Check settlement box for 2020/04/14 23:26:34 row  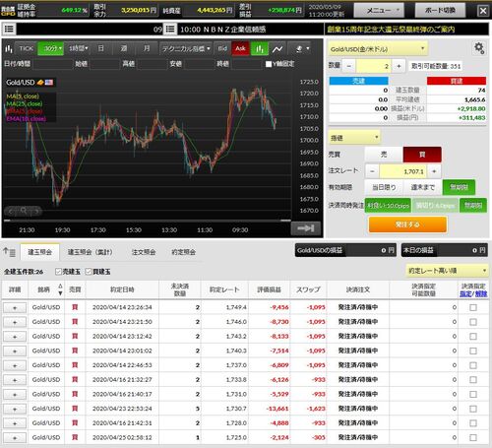(473, 307)
